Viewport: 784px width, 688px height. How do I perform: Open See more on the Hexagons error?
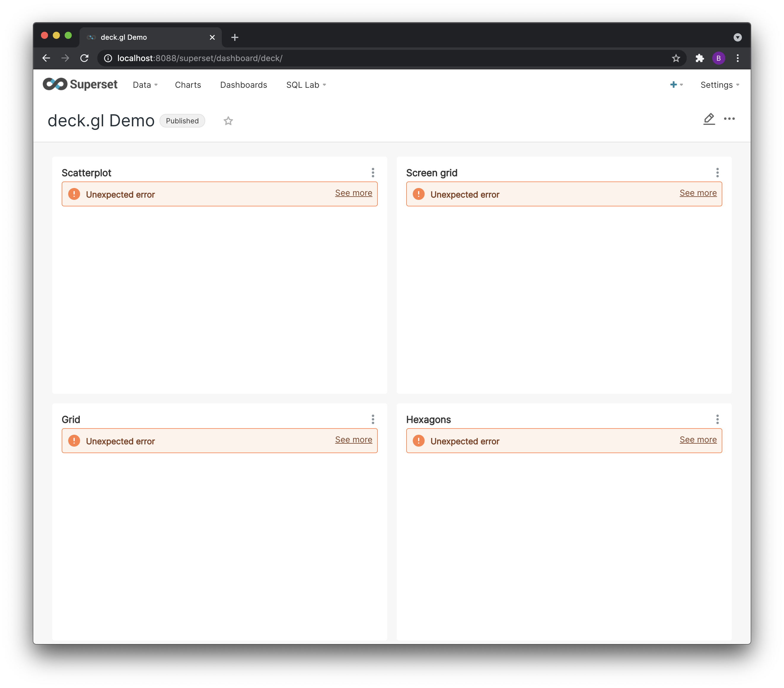point(698,439)
